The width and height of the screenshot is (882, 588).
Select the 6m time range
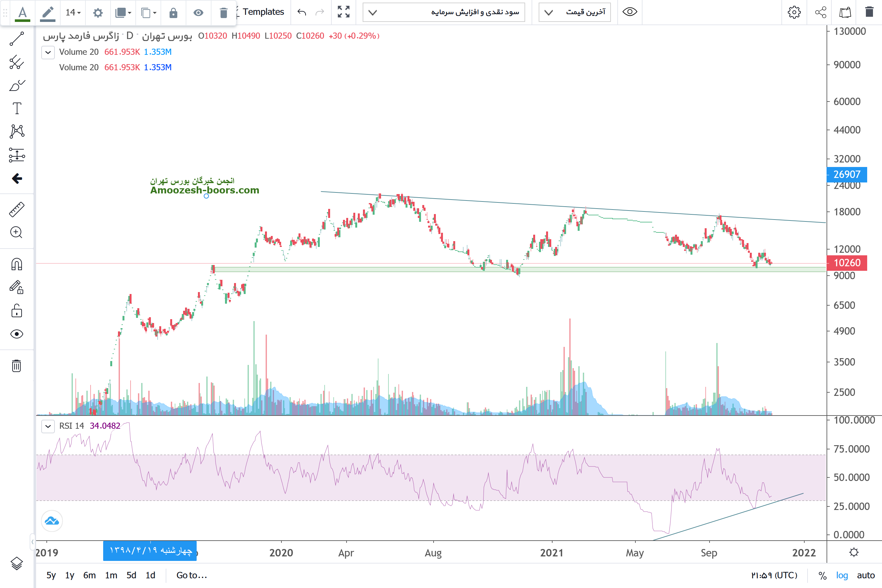89,575
